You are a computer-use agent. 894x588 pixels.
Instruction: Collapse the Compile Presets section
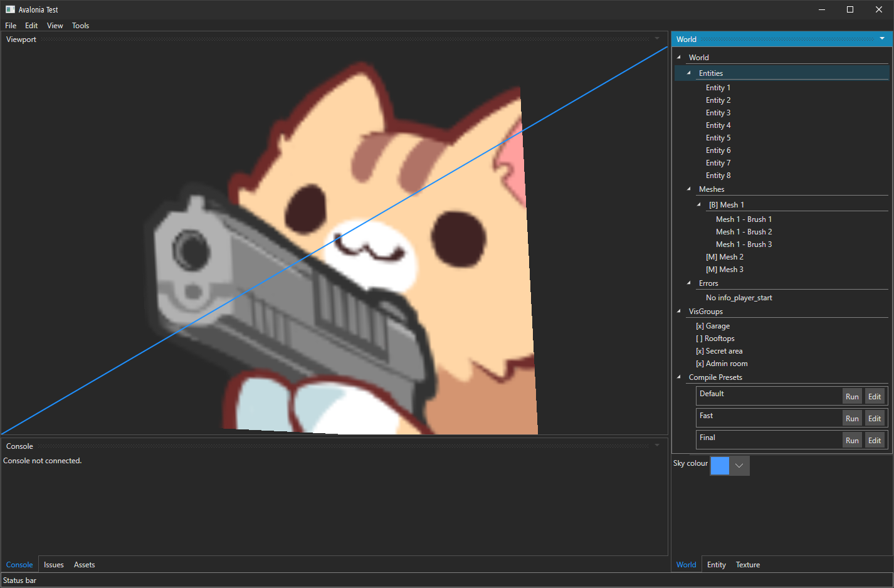(679, 377)
